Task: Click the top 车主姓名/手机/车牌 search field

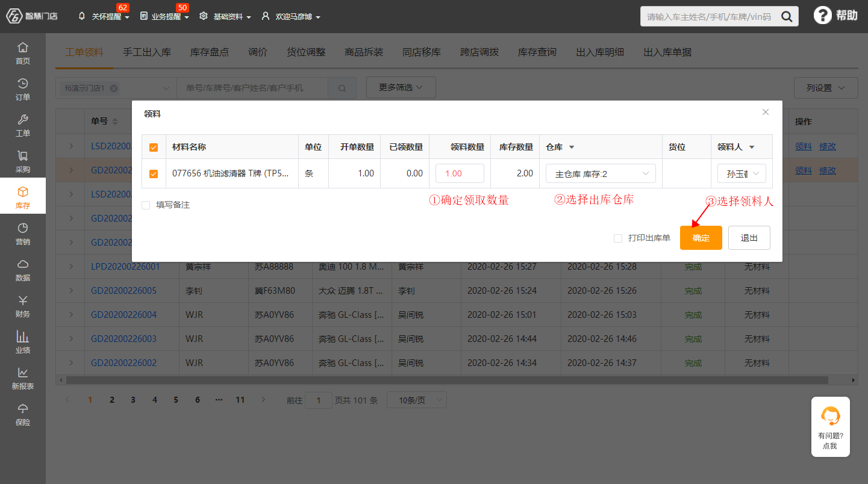Action: pos(708,17)
